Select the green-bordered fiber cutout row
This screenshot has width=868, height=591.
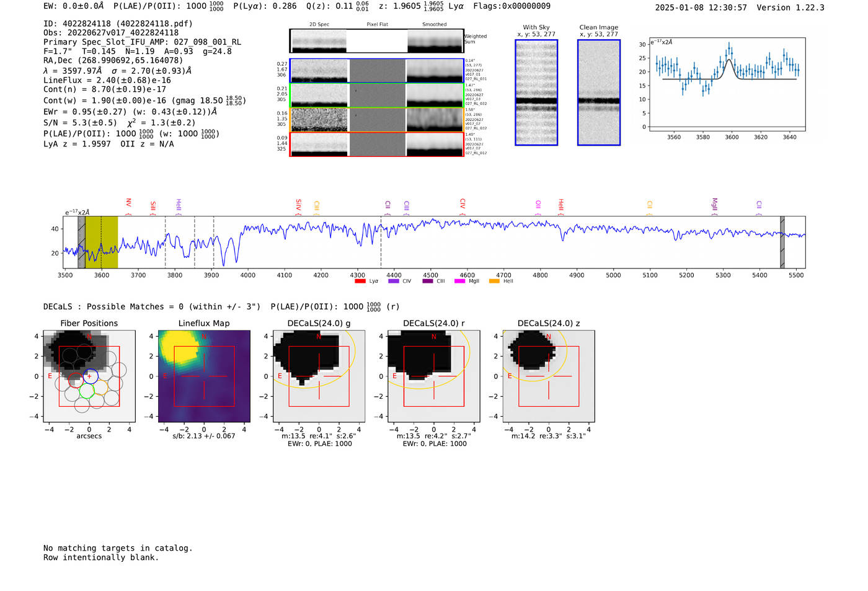(376, 96)
